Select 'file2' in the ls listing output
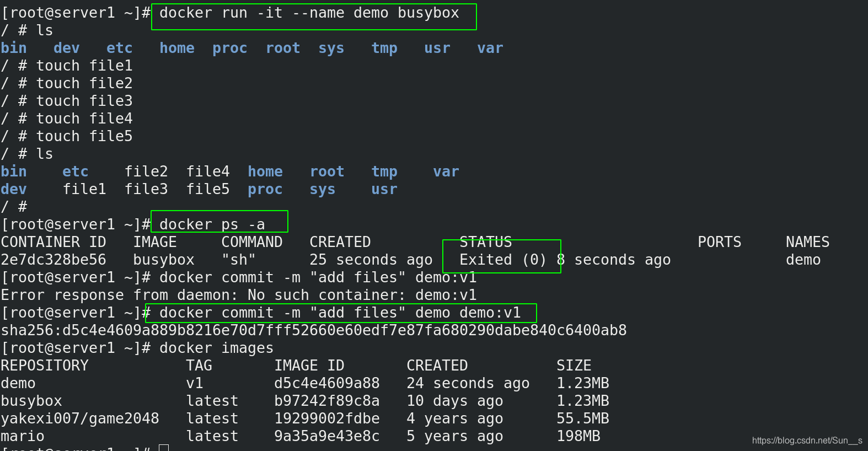This screenshot has height=451, width=868. coord(146,171)
